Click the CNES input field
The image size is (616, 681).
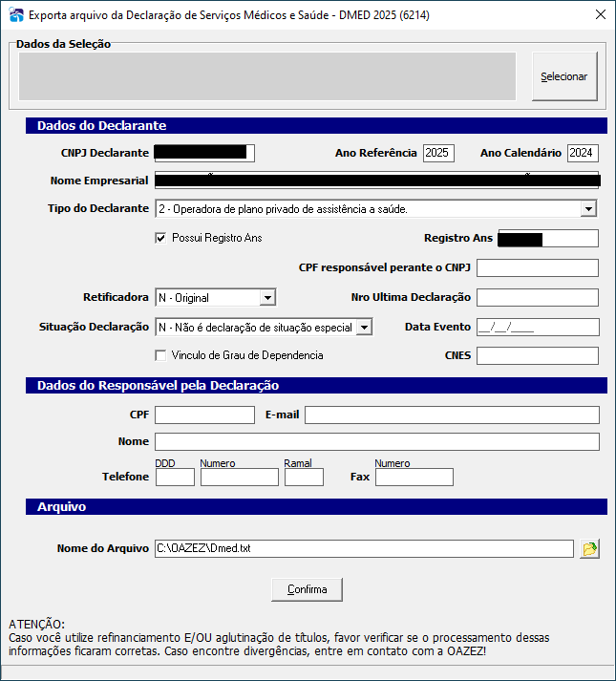point(538,355)
